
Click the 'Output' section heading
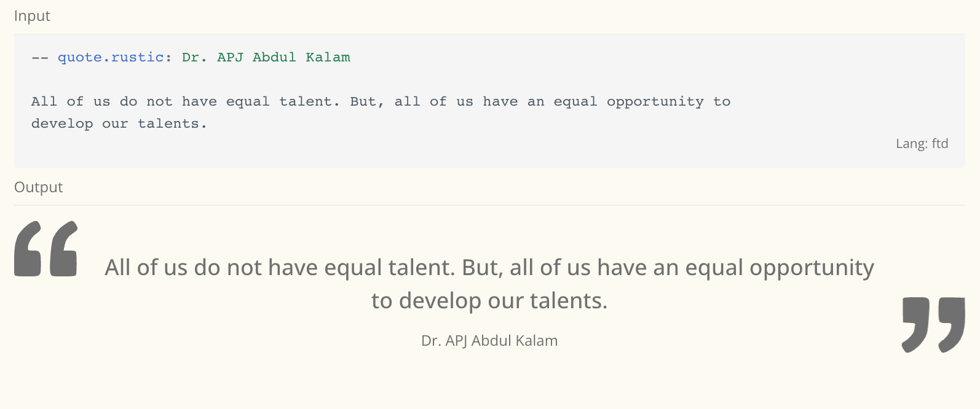(x=38, y=187)
